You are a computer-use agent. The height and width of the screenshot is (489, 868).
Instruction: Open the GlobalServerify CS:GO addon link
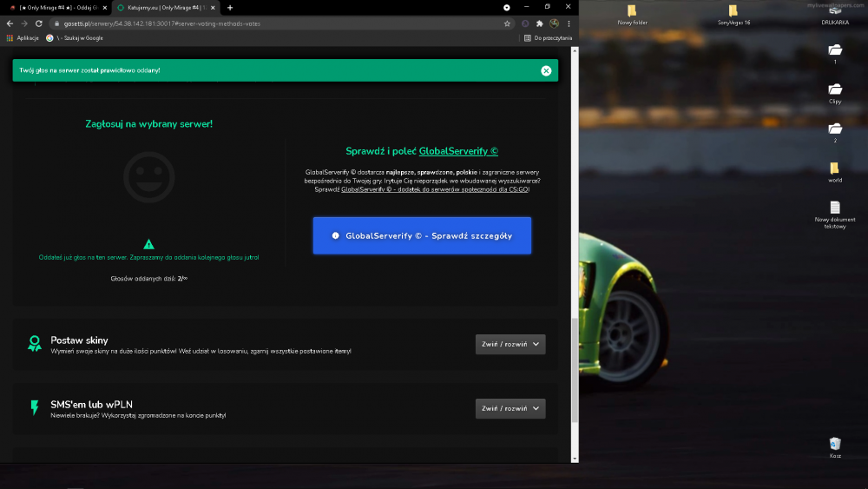[x=435, y=189]
